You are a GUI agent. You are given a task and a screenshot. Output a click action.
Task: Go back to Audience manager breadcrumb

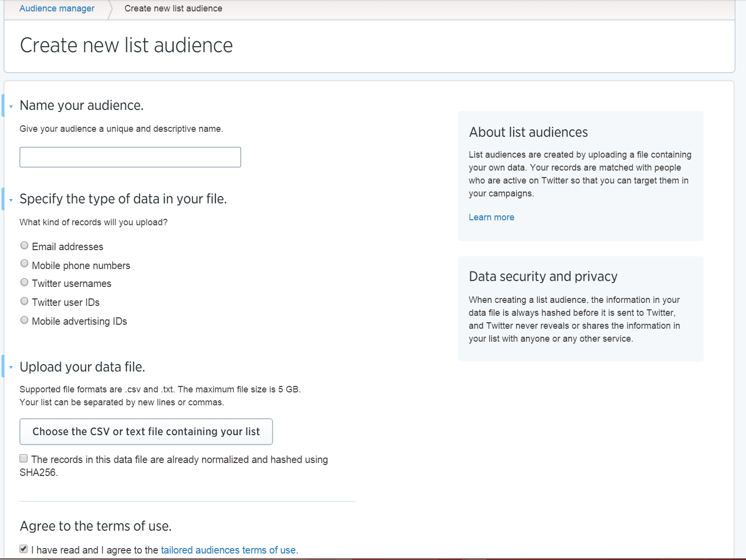pos(57,8)
